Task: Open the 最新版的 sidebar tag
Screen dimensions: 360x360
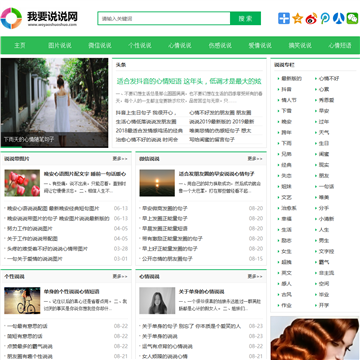Action: click(292, 79)
